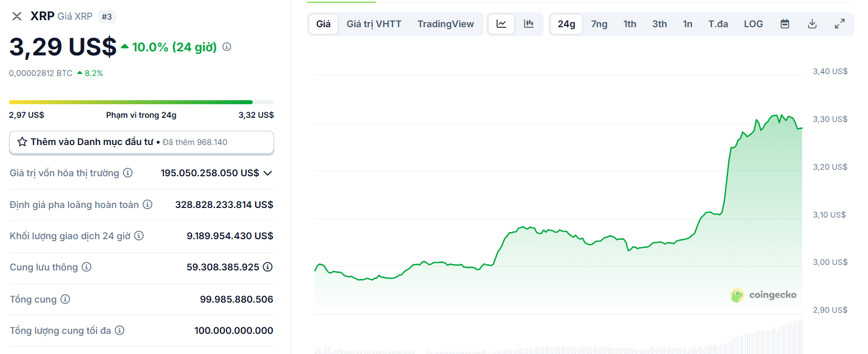Click 3,20 US$ axis label
Viewport: 868px width, 354px height.
[x=830, y=167]
